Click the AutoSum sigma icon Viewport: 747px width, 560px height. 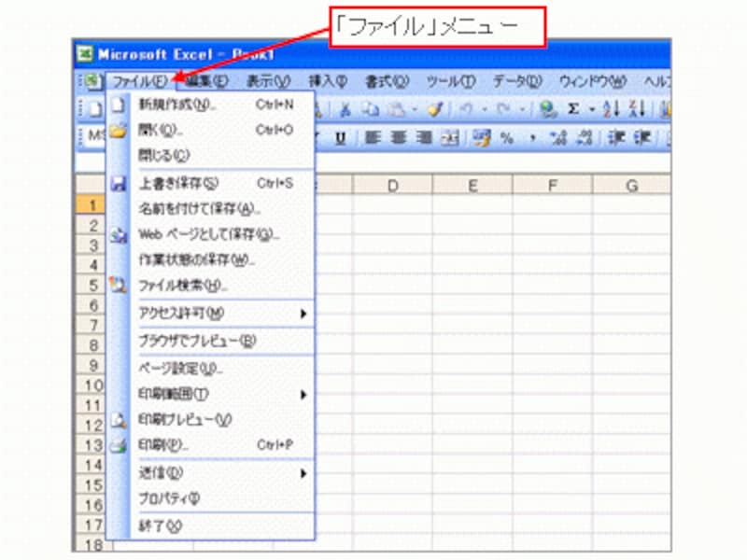point(573,110)
